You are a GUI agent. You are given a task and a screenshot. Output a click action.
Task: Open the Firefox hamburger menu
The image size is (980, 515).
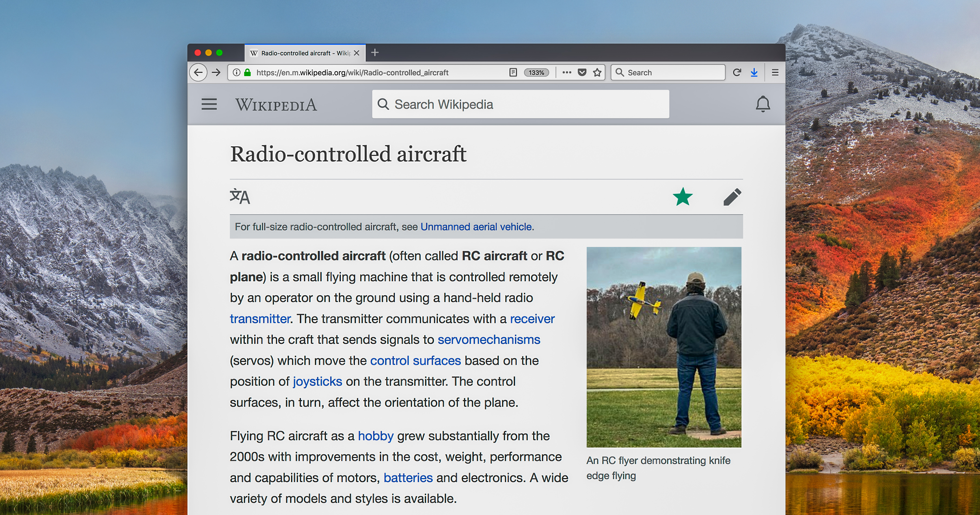pos(775,72)
